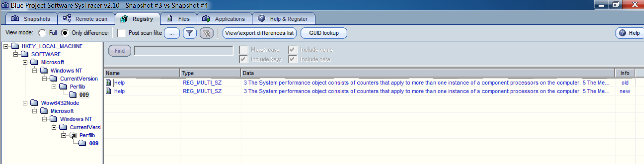
Task: Sort by the Info column header
Action: (x=625, y=73)
